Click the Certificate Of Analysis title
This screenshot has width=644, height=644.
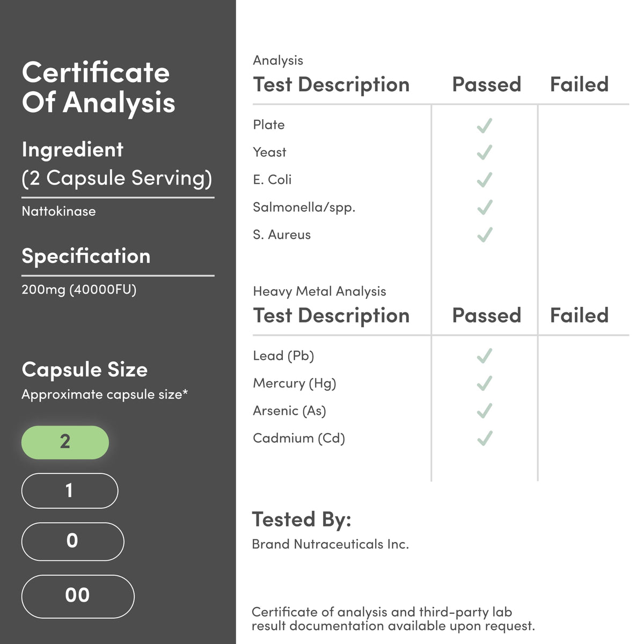pos(98,87)
